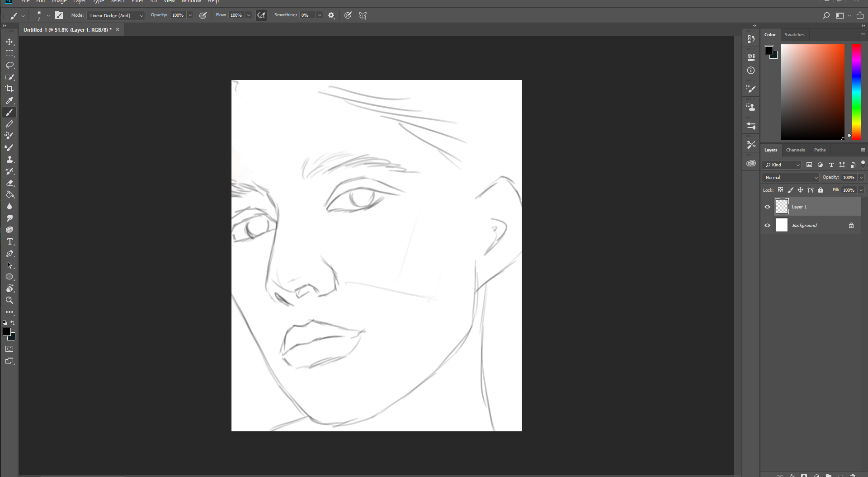Open the layer Fill dropdown arrow
The image size is (868, 477).
(x=861, y=190)
